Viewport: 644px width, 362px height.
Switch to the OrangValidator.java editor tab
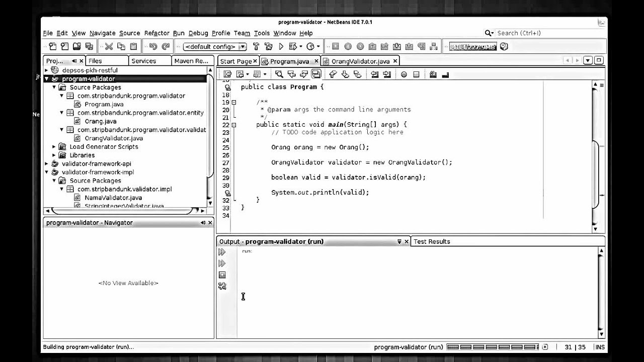click(x=361, y=61)
